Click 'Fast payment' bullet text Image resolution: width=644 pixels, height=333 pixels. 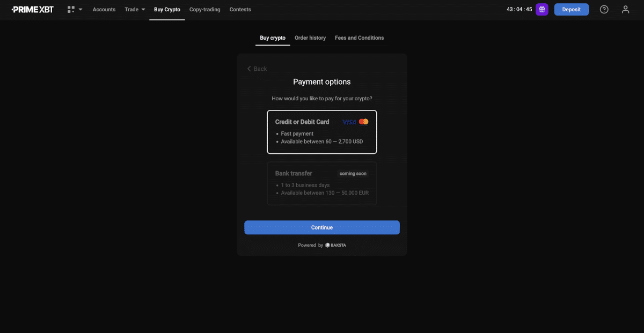click(x=297, y=134)
